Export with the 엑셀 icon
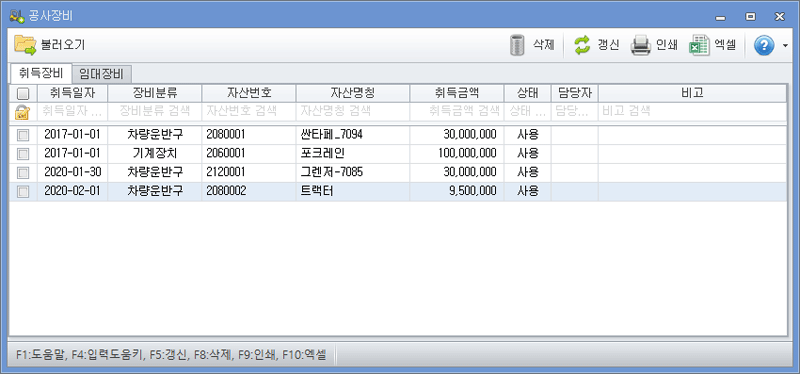Image resolution: width=800 pixels, height=374 pixels. (699, 45)
